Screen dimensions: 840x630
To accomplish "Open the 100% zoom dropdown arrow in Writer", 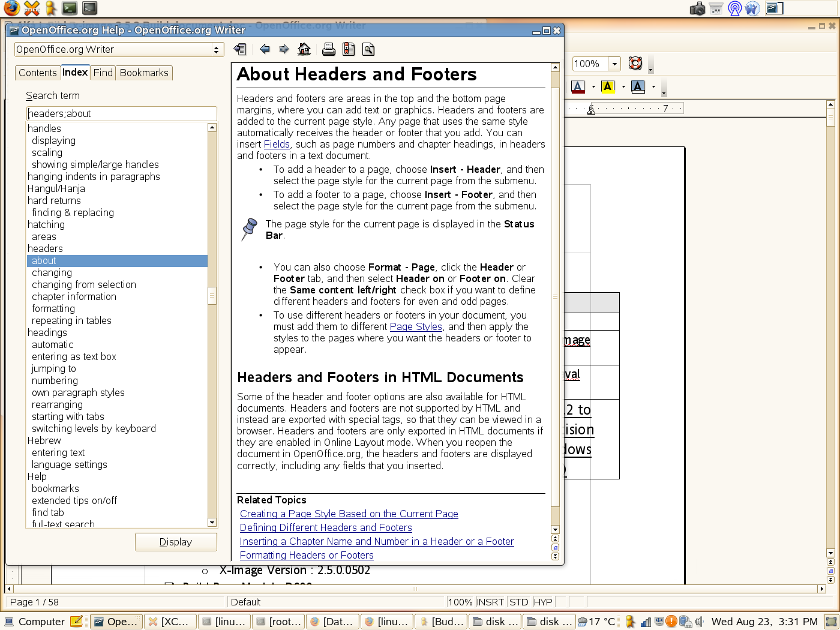I will 614,64.
